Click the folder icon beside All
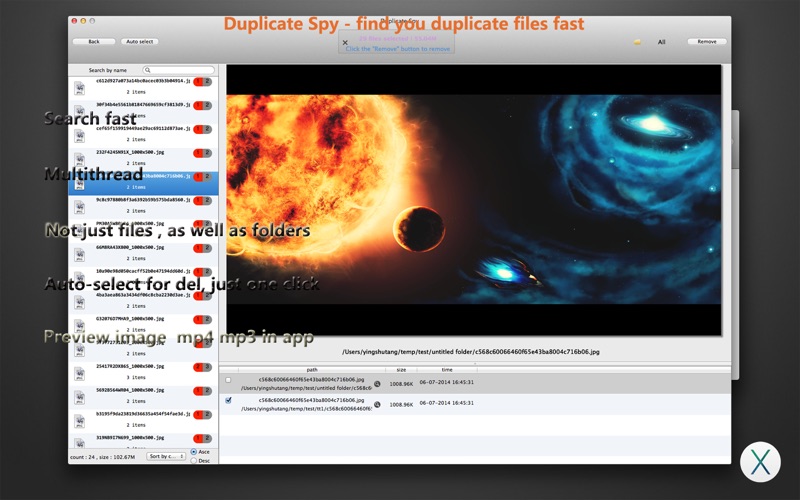Image resolution: width=800 pixels, height=500 pixels. coord(637,42)
